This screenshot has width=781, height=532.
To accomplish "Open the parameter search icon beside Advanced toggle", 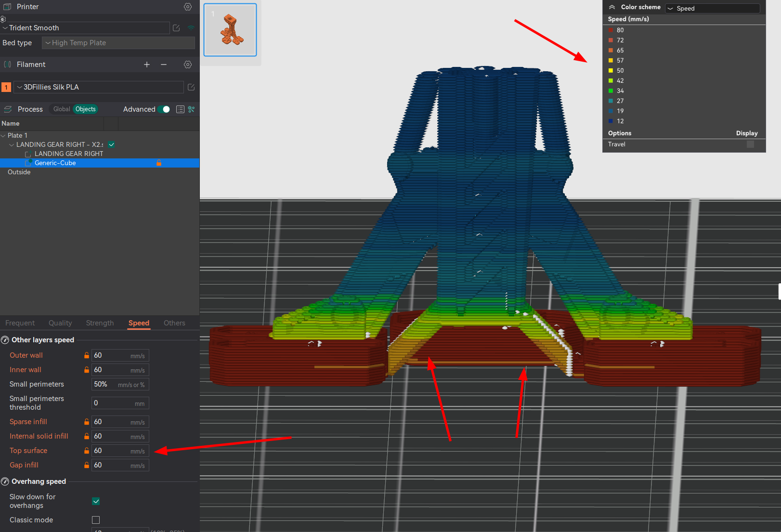I will click(x=191, y=109).
